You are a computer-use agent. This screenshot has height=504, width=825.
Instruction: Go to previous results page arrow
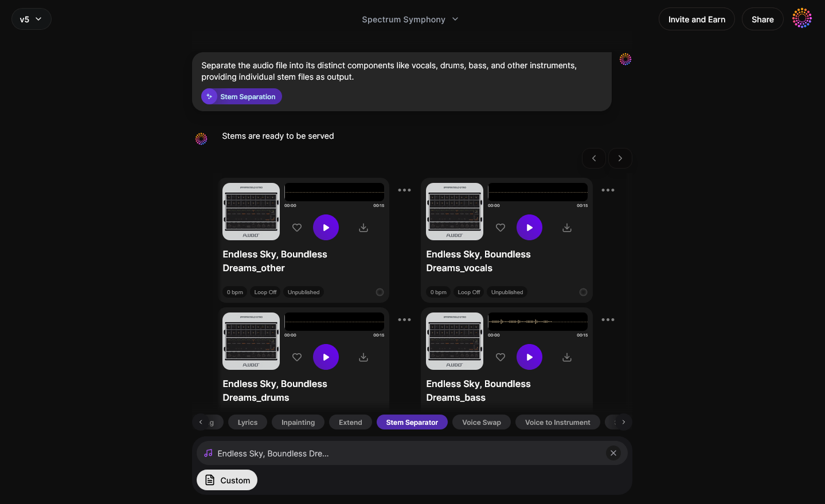(594, 158)
